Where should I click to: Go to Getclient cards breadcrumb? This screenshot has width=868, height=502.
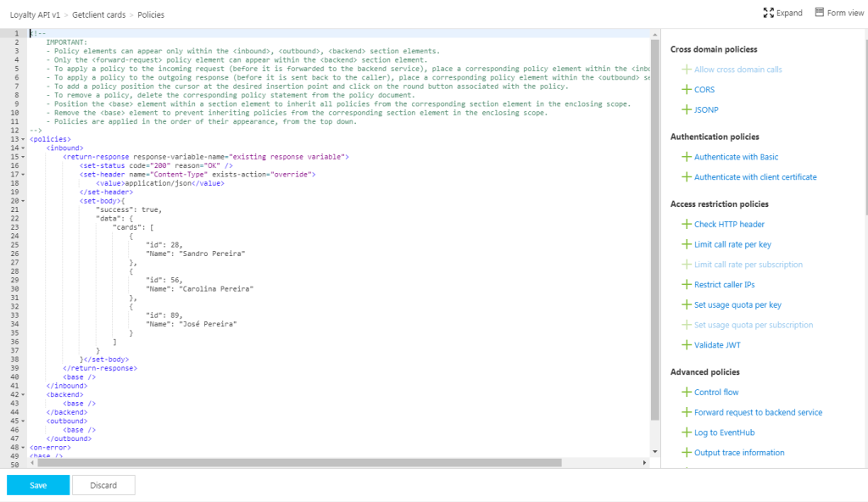[x=100, y=14]
